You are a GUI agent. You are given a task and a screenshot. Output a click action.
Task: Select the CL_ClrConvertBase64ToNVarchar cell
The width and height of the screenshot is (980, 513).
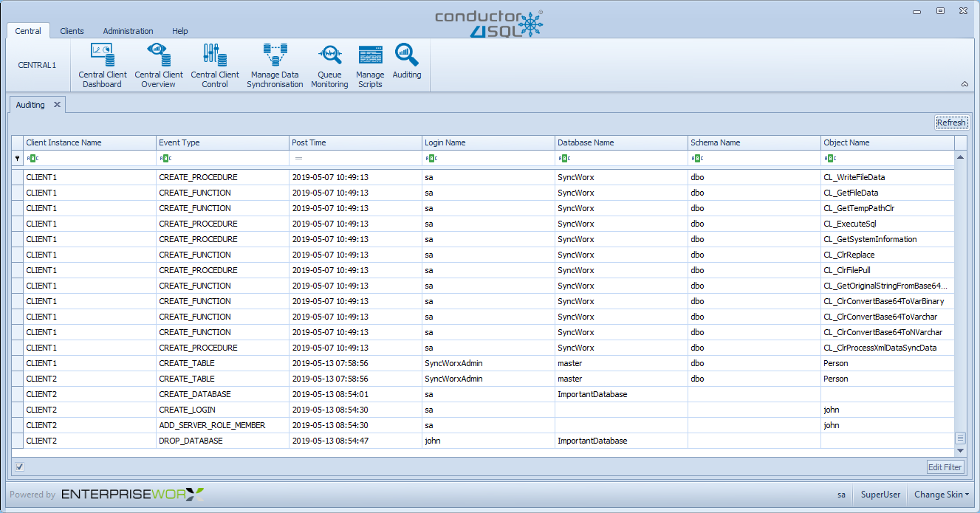pyautogui.click(x=888, y=332)
